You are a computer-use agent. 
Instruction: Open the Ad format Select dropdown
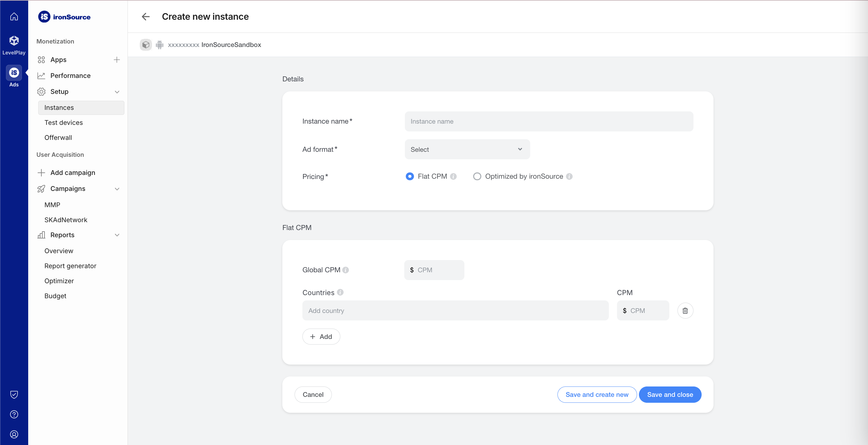click(467, 149)
